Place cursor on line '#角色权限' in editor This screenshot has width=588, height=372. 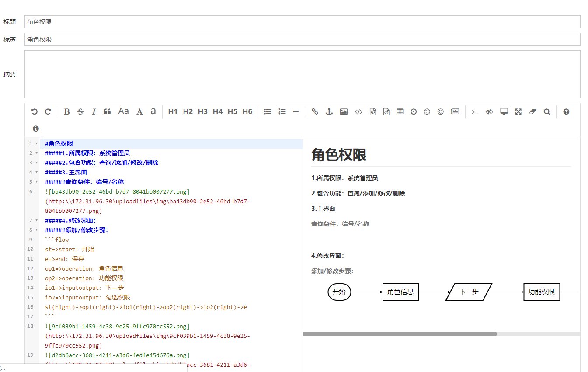coord(59,144)
